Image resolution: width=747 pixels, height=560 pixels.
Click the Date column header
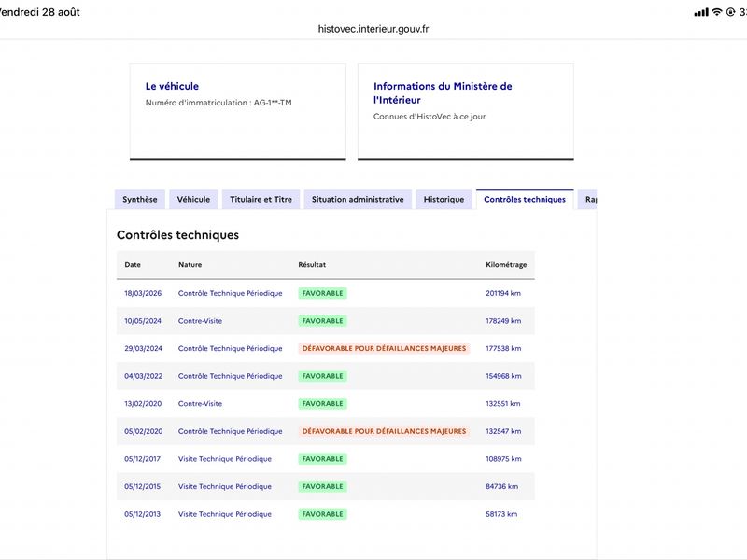point(133,265)
